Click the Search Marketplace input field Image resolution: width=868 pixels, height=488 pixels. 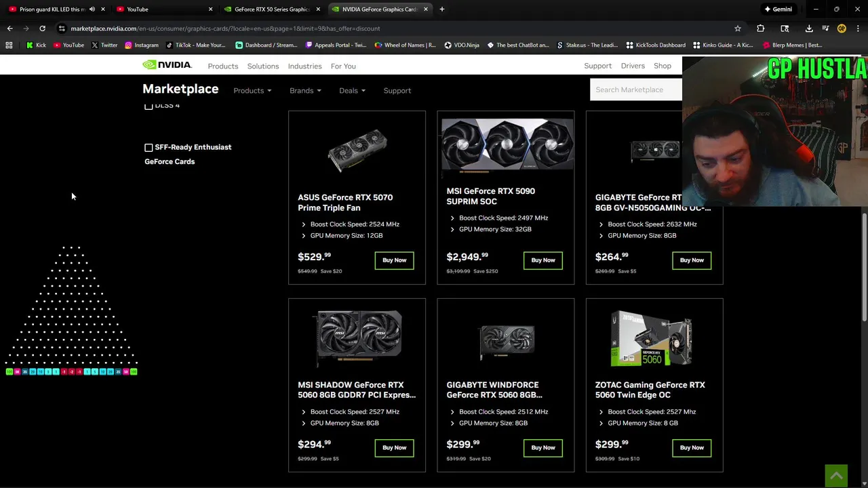click(x=636, y=89)
